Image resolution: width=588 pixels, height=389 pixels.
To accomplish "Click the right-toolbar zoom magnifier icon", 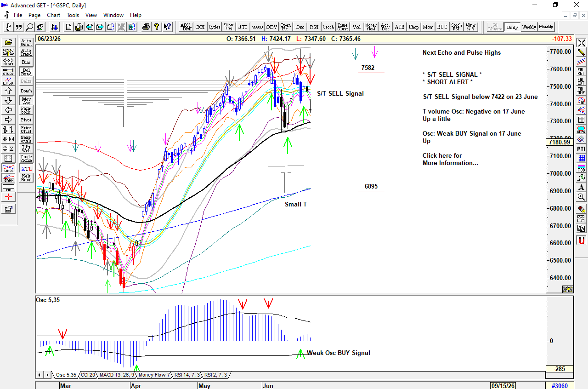I will pyautogui.click(x=581, y=197).
